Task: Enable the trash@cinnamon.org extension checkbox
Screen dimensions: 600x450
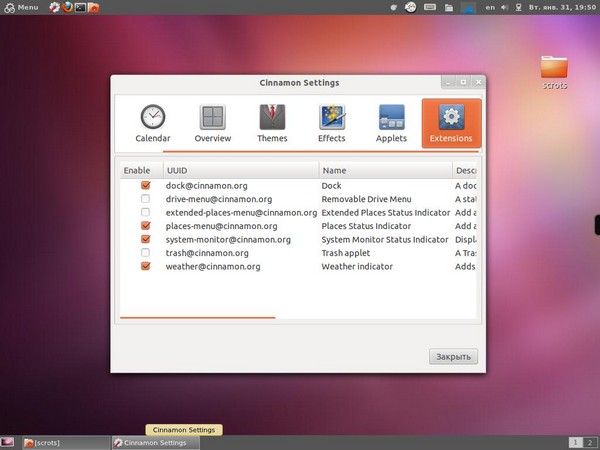Action: (146, 253)
